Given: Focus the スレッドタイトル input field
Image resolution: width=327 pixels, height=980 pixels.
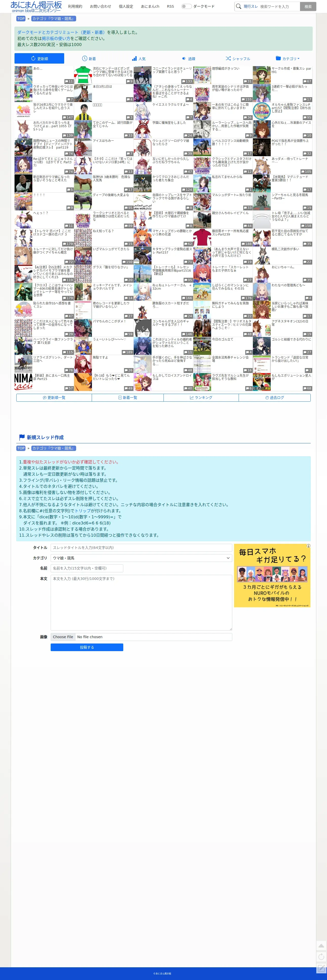Looking at the screenshot, I should click(141, 547).
